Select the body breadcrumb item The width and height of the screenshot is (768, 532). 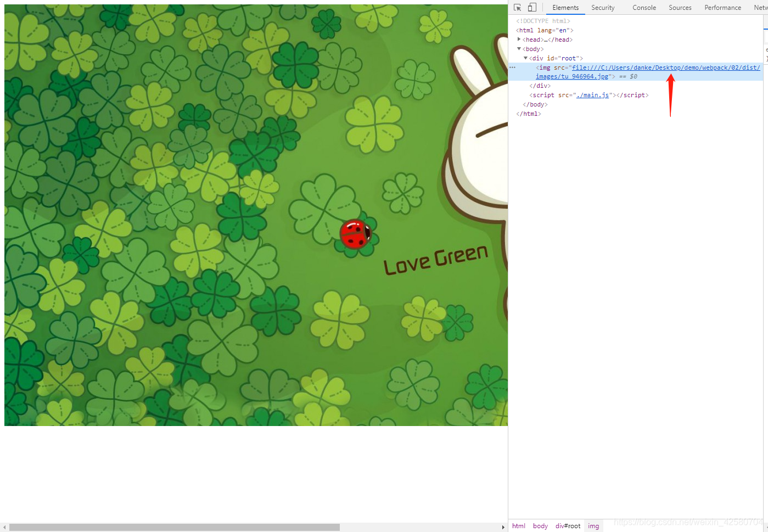tap(540, 526)
